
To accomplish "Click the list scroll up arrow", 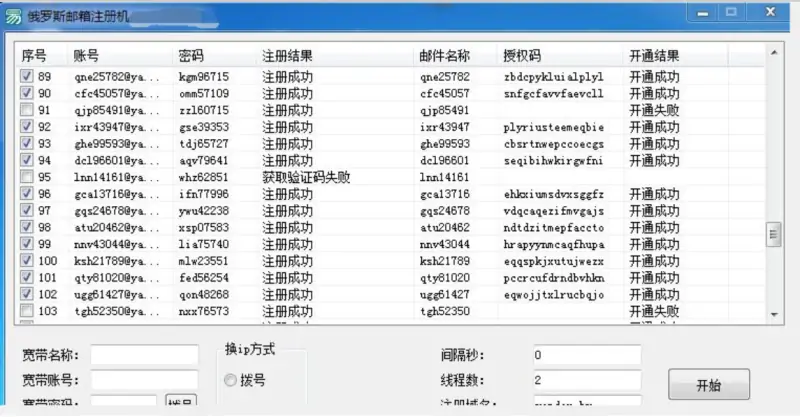I will click(x=773, y=53).
